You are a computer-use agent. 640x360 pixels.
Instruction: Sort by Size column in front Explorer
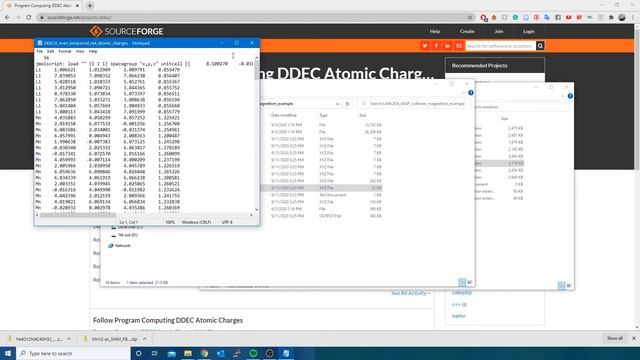click(362, 116)
